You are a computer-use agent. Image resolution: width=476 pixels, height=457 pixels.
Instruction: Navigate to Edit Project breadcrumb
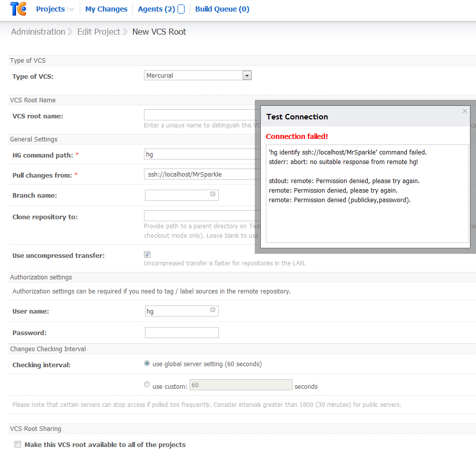coord(99,32)
